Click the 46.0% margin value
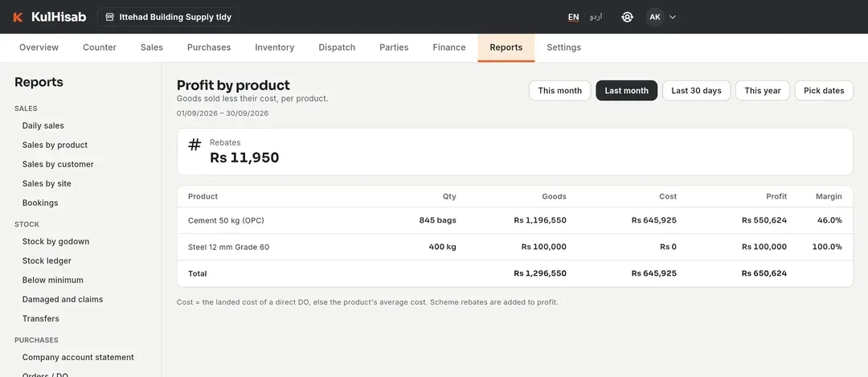This screenshot has width=868, height=377. (x=829, y=220)
